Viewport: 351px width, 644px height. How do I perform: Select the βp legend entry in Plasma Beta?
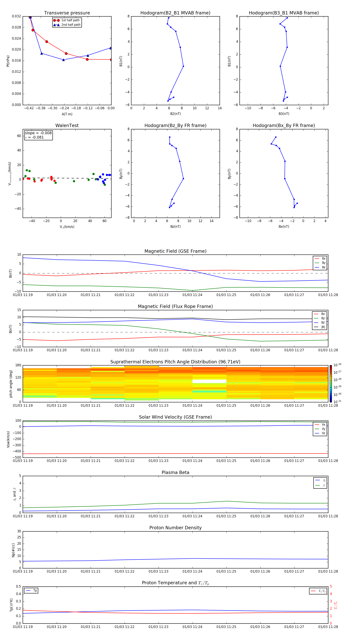320,480
